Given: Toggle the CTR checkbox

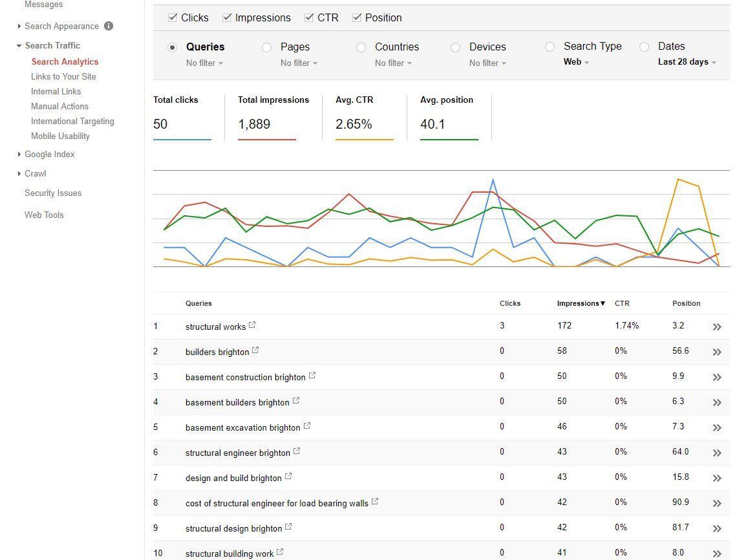Looking at the screenshot, I should (309, 17).
